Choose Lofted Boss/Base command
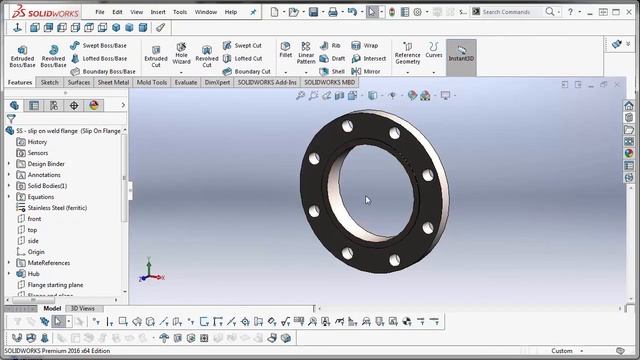This screenshot has width=640, height=360. 98,58
